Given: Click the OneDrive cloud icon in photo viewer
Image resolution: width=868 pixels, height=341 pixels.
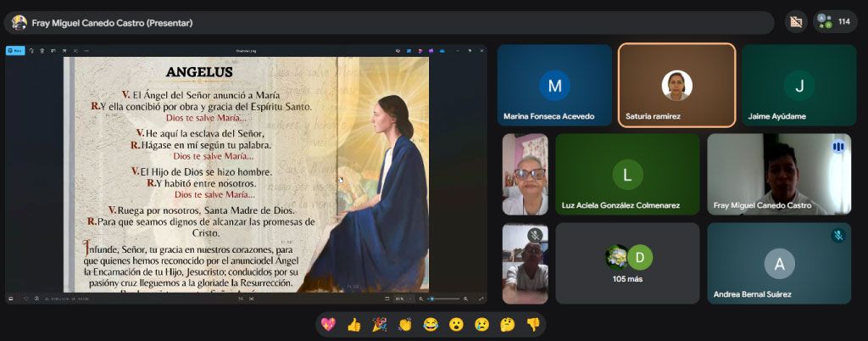Looking at the screenshot, I should [x=442, y=51].
